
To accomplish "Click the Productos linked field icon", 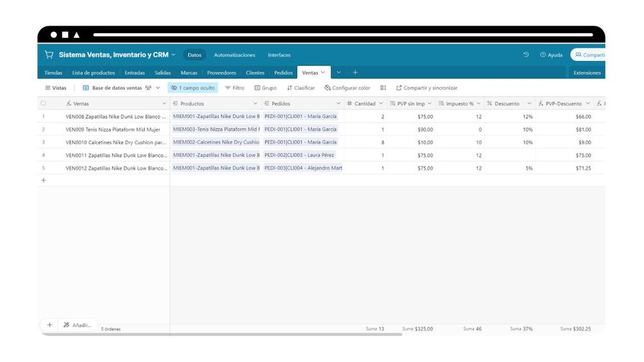I will (x=176, y=103).
